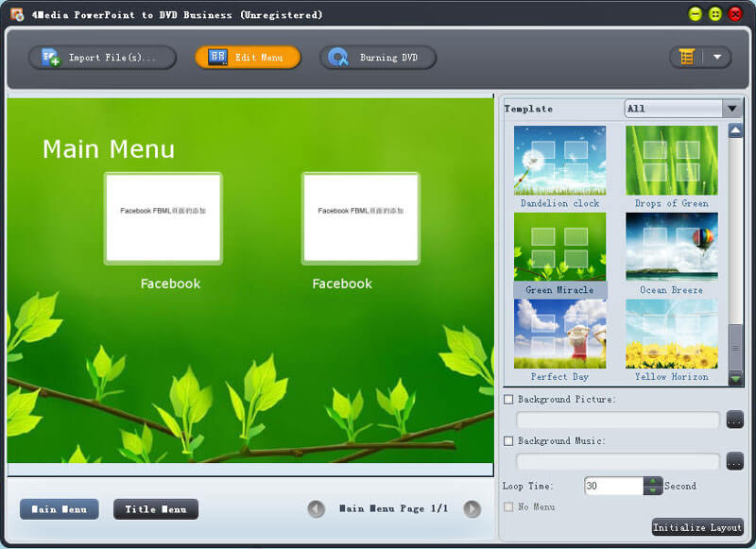The width and height of the screenshot is (756, 549).
Task: Go to the Burning DVD step
Action: 377,58
